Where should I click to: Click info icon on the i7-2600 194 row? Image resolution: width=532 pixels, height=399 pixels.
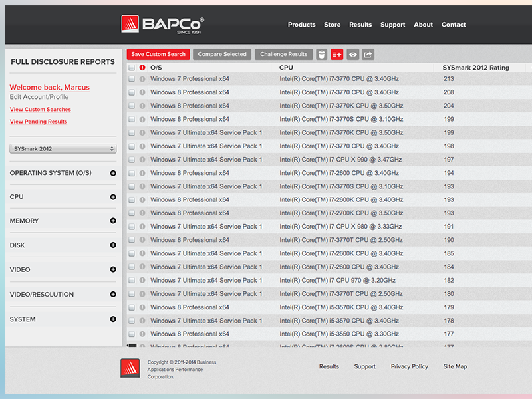coord(142,173)
